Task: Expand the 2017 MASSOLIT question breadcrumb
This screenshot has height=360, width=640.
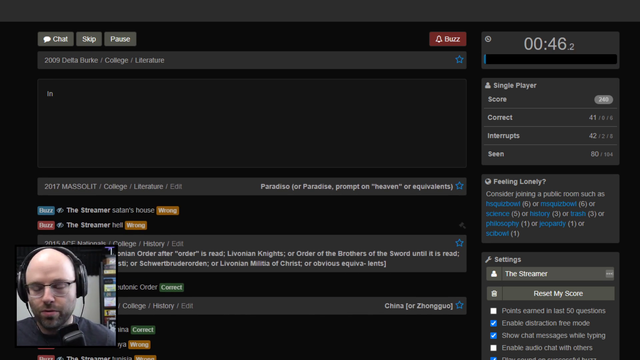Action: (x=105, y=187)
